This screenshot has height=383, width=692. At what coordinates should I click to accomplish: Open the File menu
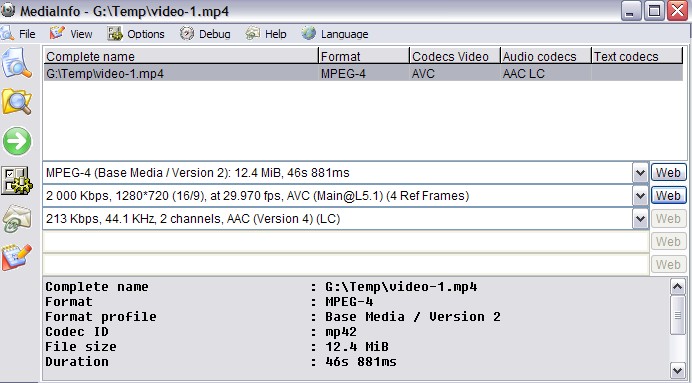pyautogui.click(x=18, y=34)
